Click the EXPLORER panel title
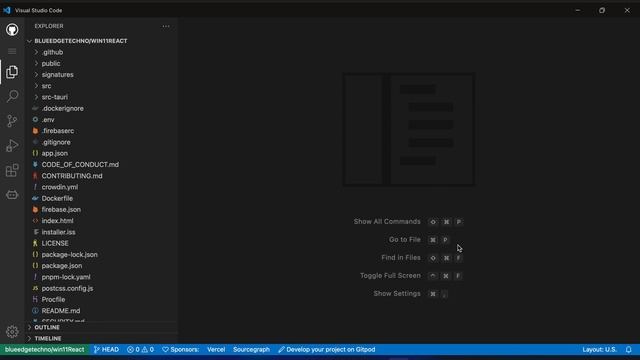 pos(49,26)
